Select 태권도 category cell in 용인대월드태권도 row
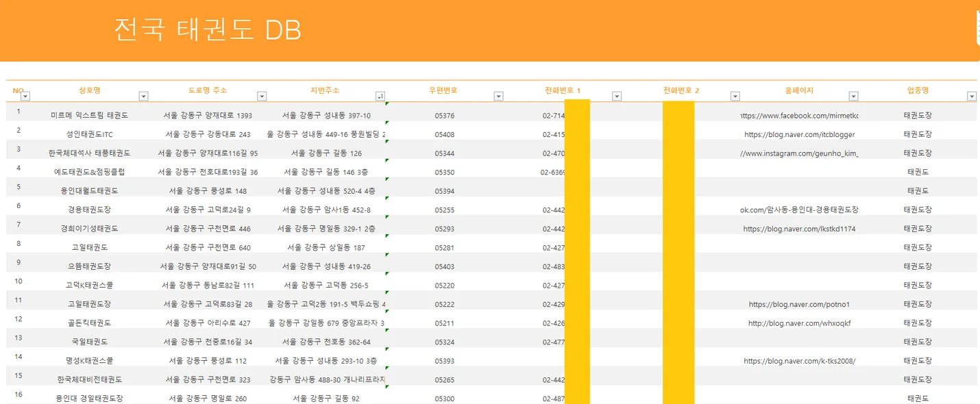The height and width of the screenshot is (404, 980). pos(918,191)
